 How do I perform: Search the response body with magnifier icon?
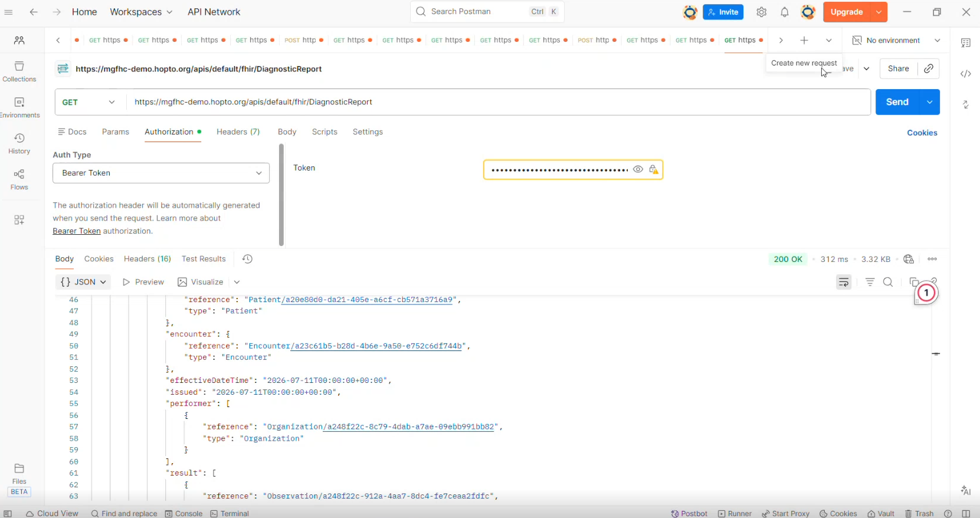pos(888,282)
